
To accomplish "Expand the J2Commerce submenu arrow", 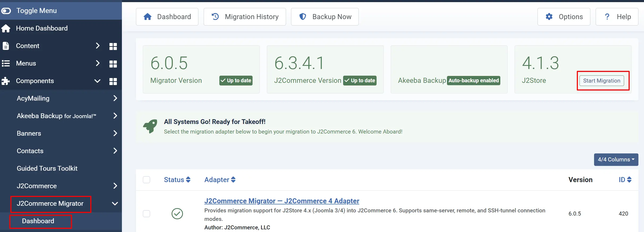I will (x=115, y=186).
